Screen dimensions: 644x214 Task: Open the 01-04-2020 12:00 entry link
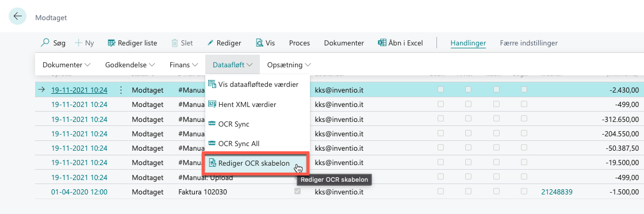(79, 192)
